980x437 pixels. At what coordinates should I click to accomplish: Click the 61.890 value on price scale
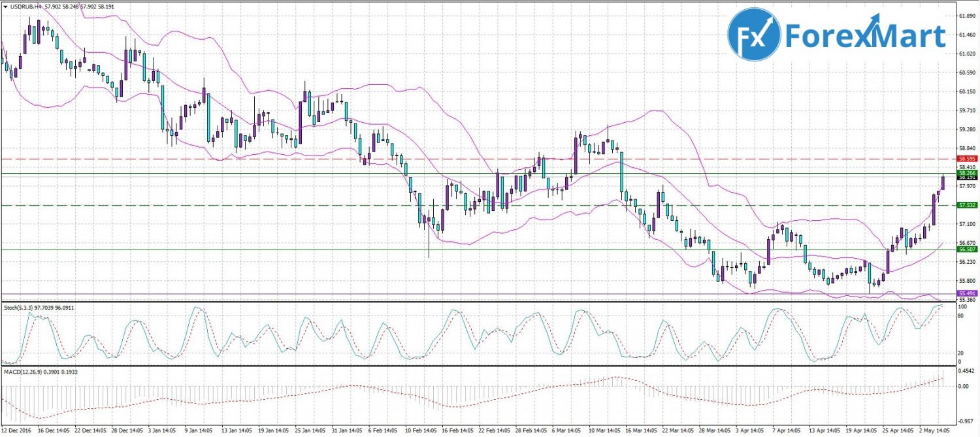coord(966,15)
